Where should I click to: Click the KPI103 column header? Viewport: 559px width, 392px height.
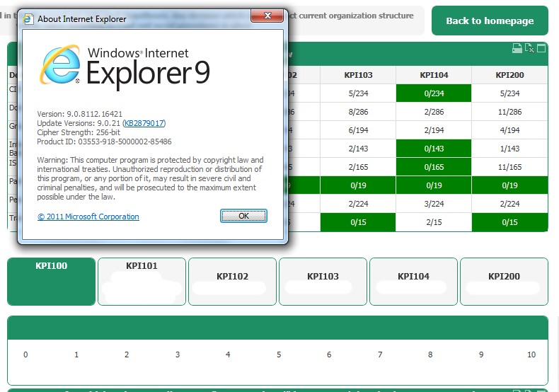click(358, 75)
